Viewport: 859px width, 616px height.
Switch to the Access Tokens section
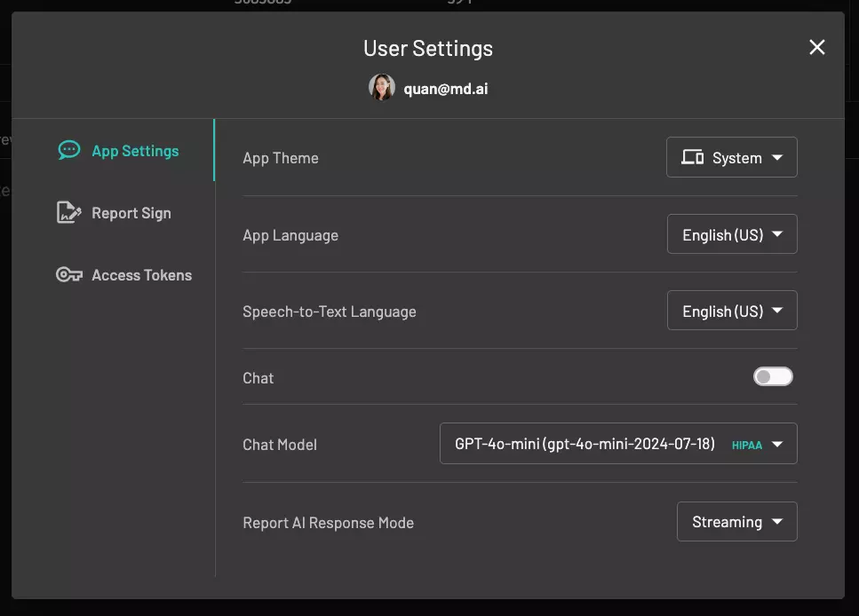(142, 274)
